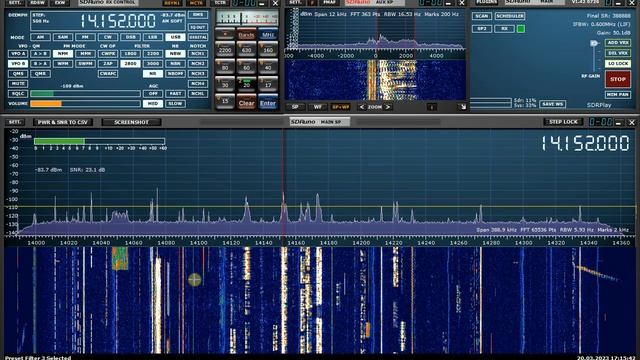Click the SCAN button
Image resolution: width=640 pixels, height=360 pixels.
tap(482, 16)
